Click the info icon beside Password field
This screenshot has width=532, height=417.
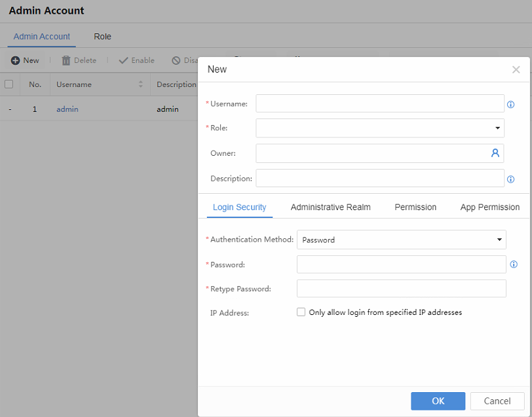coord(514,264)
